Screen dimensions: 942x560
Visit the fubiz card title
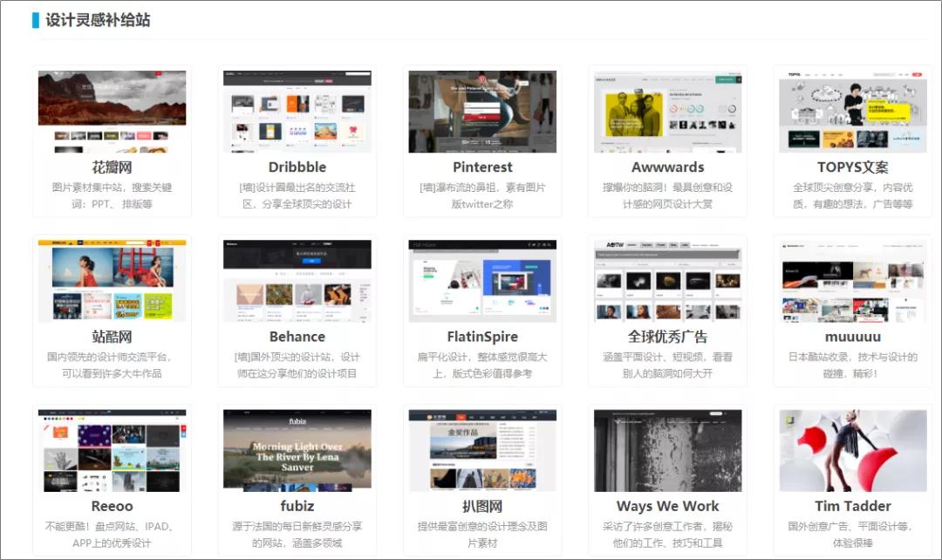coord(297,506)
